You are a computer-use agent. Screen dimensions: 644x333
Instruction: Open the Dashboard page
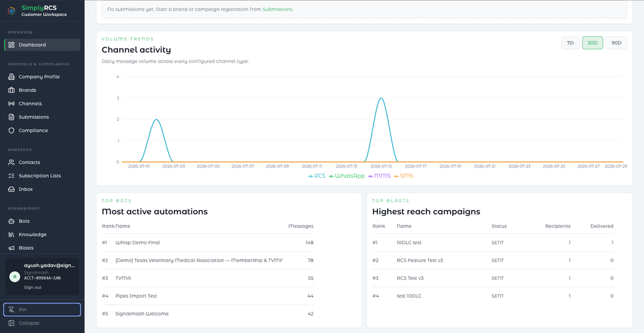pos(42,44)
